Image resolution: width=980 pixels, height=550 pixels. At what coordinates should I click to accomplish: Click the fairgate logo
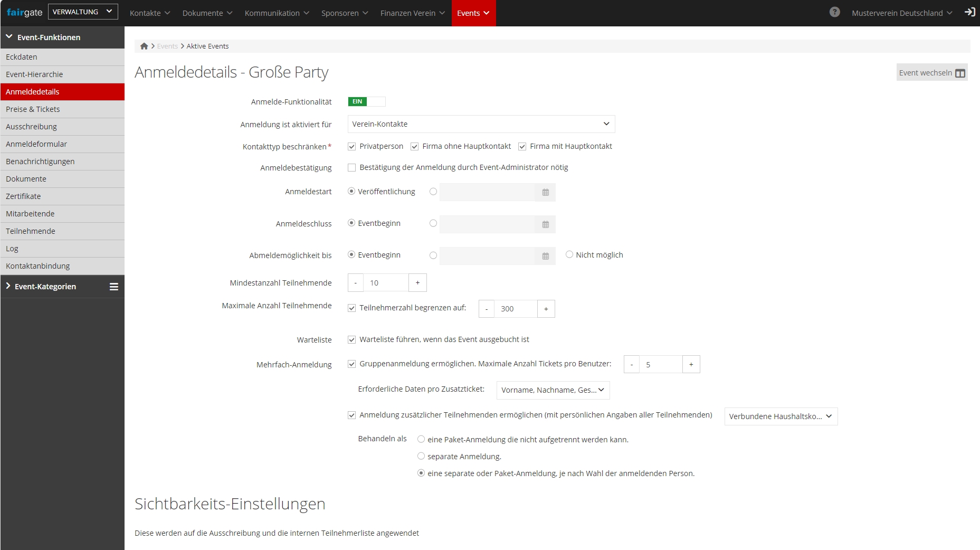point(24,12)
